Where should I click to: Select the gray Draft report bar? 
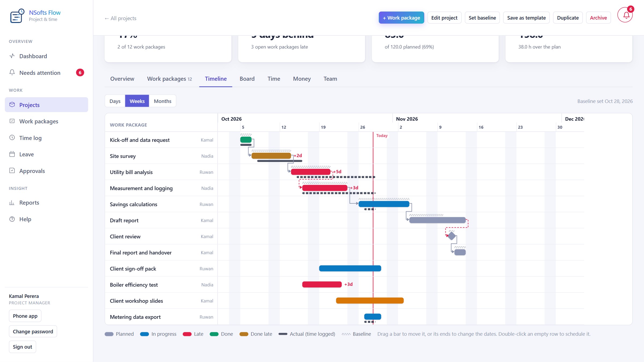[437, 220]
